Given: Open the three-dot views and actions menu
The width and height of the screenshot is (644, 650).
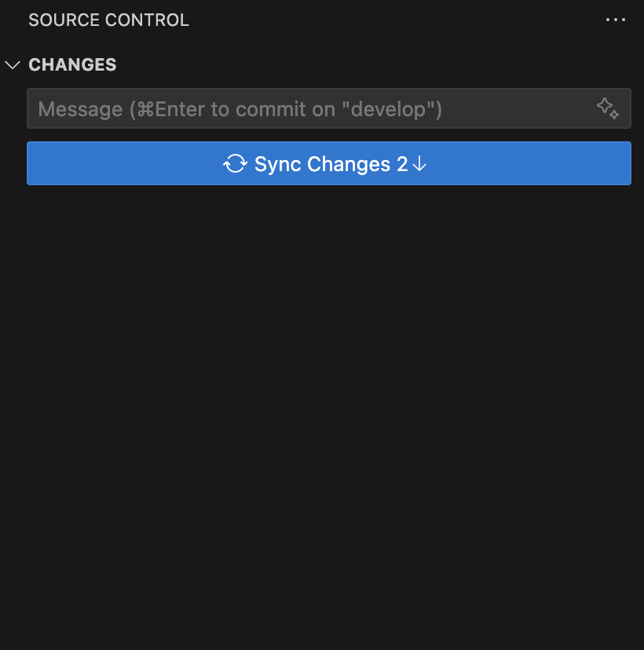Looking at the screenshot, I should point(616,20).
